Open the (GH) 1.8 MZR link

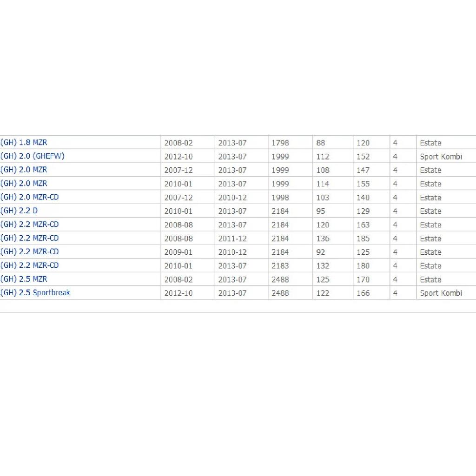pos(24,142)
